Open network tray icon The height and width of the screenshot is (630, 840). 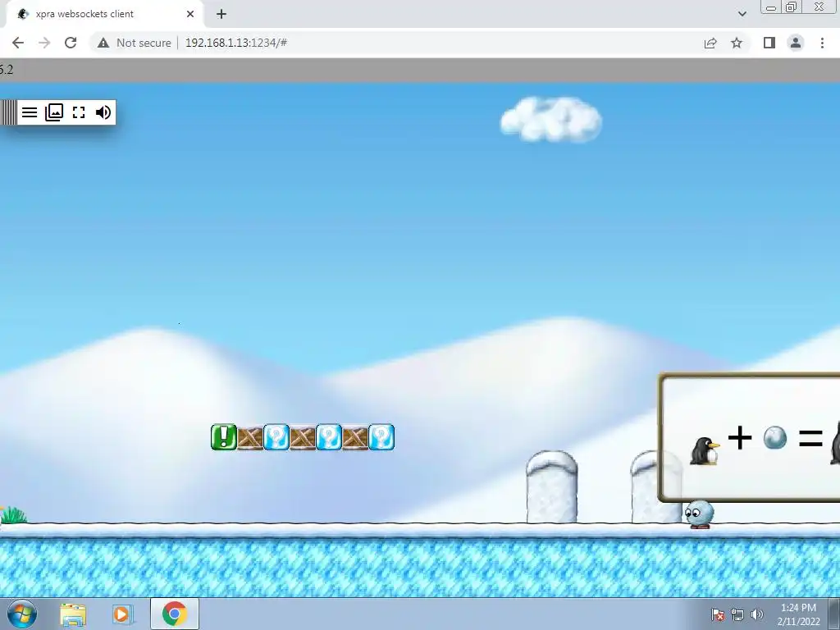(737, 614)
